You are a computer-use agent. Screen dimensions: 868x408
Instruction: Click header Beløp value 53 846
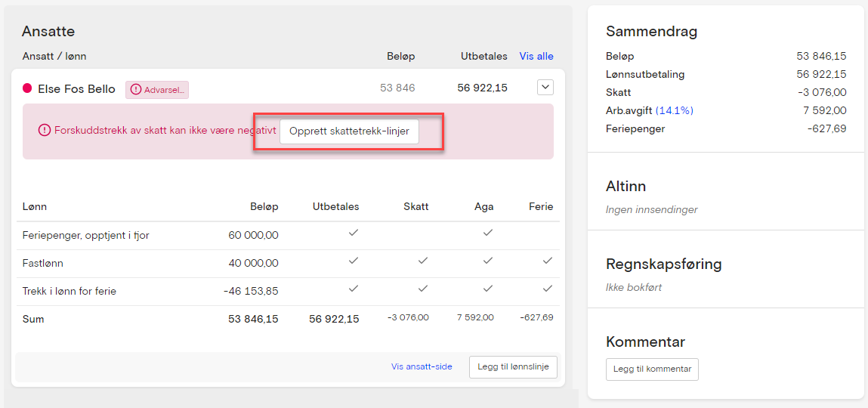[x=397, y=88]
